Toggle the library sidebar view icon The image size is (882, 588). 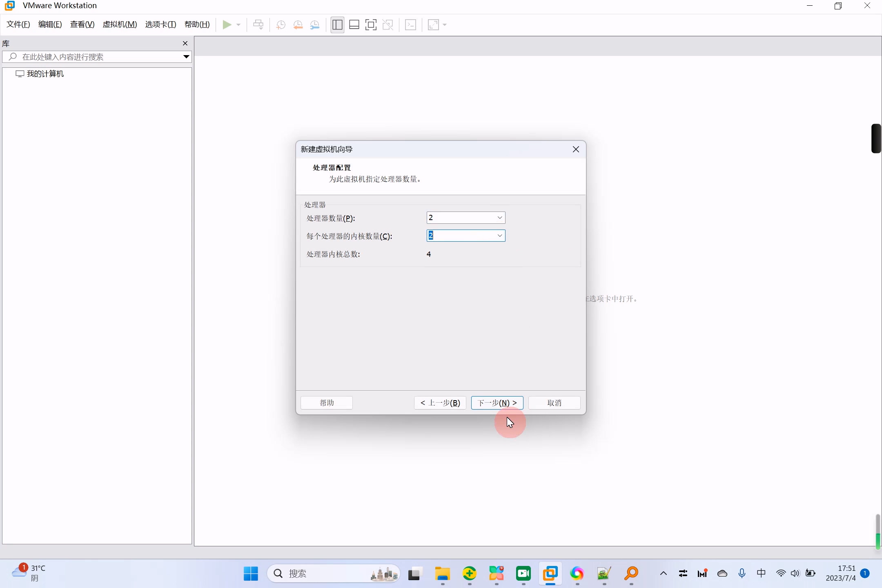pyautogui.click(x=337, y=25)
